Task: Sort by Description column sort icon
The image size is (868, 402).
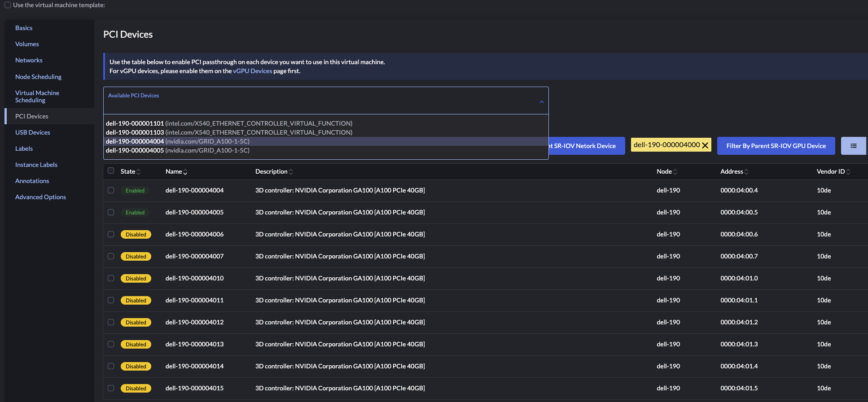Action: pos(291,172)
